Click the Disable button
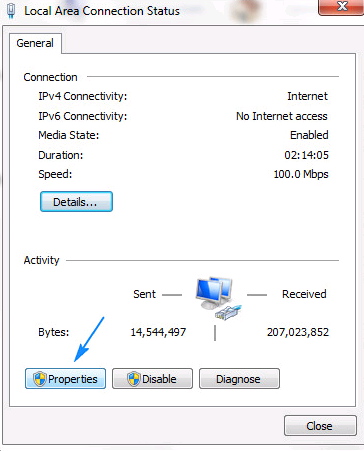 (152, 378)
